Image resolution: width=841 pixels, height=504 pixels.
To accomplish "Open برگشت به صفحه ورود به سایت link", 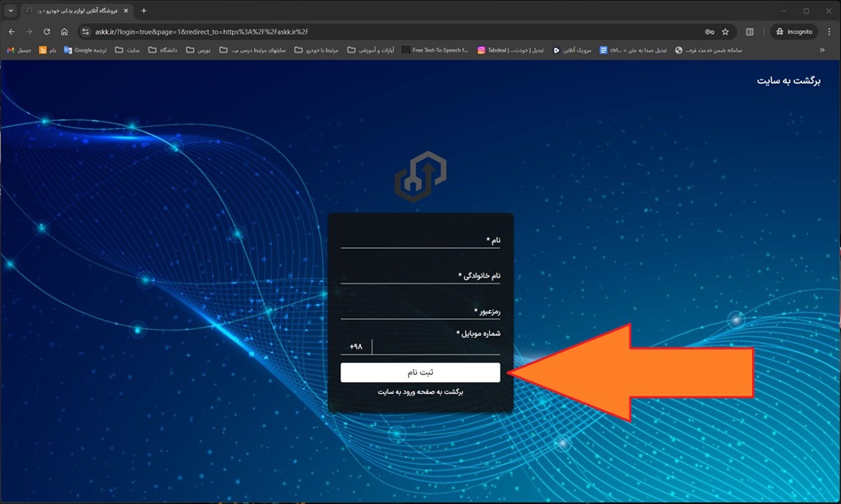I will pos(420,392).
